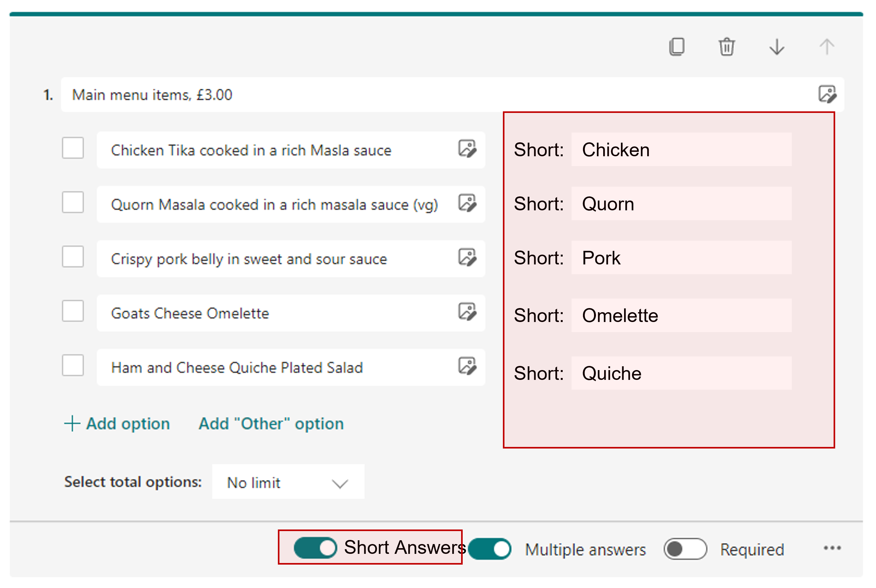Click Add "Other" option
The height and width of the screenshot is (588, 876).
271,424
